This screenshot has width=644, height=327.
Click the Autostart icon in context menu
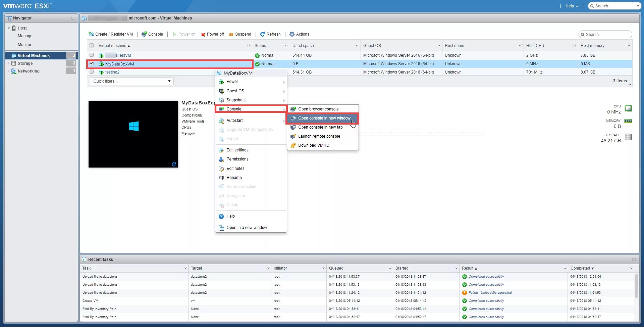tap(221, 121)
